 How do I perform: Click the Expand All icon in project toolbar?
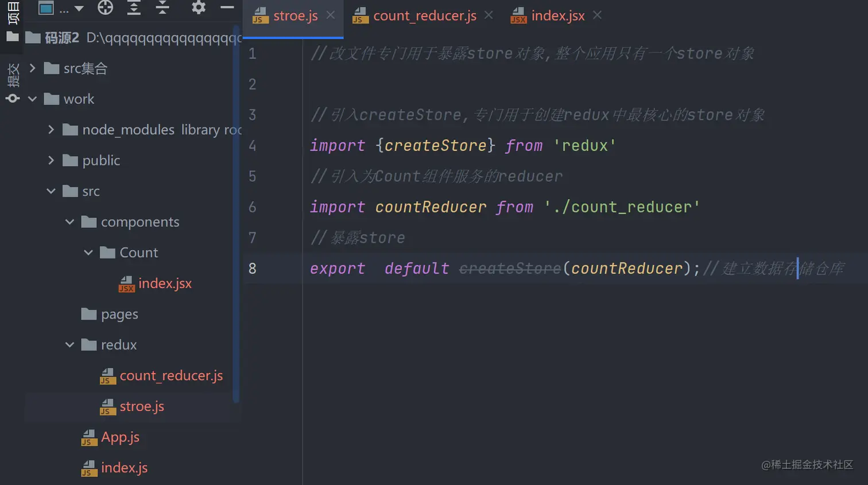coord(134,7)
